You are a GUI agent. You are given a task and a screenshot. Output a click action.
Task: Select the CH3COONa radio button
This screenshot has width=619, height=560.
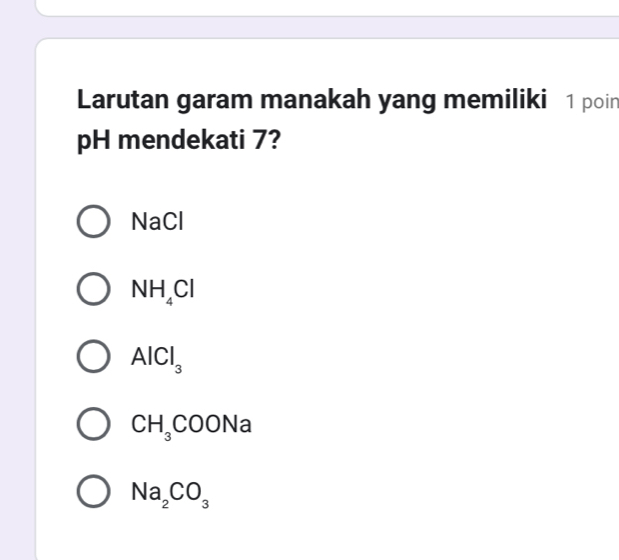[94, 426]
